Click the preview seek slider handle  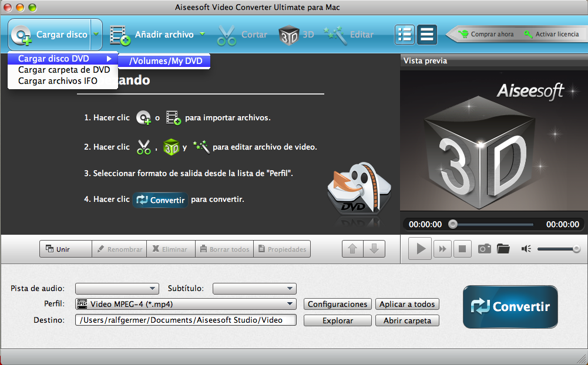coord(453,224)
